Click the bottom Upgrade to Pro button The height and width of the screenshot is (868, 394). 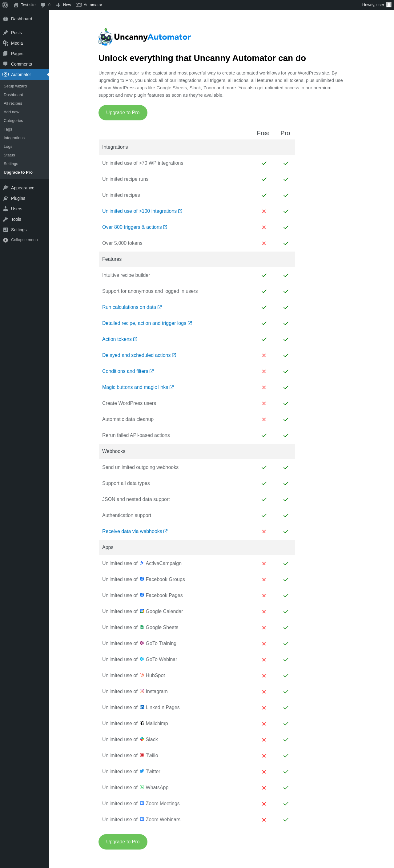pyautogui.click(x=123, y=842)
